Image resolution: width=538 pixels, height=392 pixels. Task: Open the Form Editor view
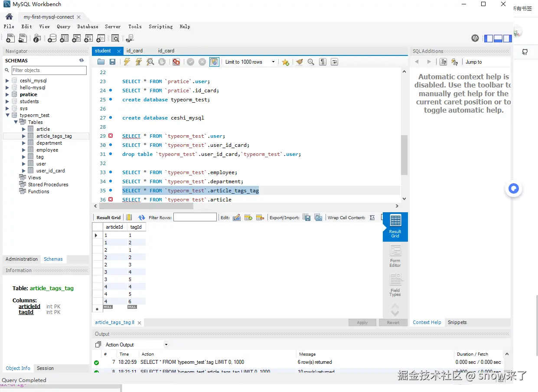point(395,256)
